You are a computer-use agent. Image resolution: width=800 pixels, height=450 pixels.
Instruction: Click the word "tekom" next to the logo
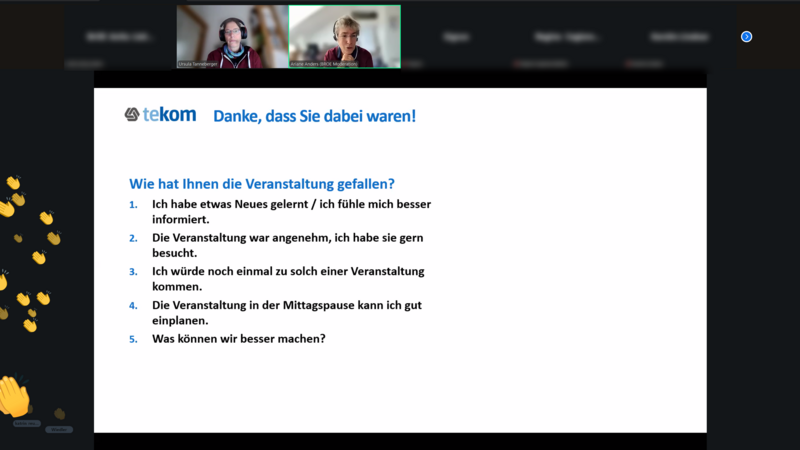(169, 115)
